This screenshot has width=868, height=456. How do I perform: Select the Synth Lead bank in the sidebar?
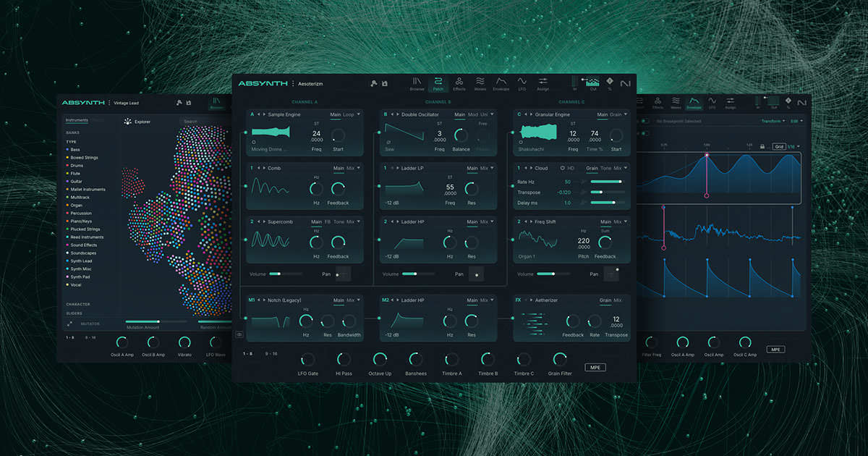[81, 261]
